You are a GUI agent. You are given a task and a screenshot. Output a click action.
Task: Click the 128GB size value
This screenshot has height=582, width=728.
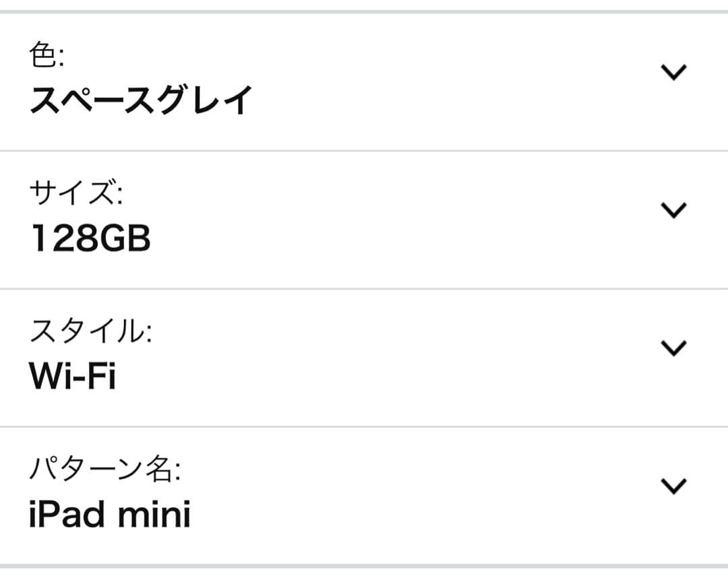click(91, 237)
